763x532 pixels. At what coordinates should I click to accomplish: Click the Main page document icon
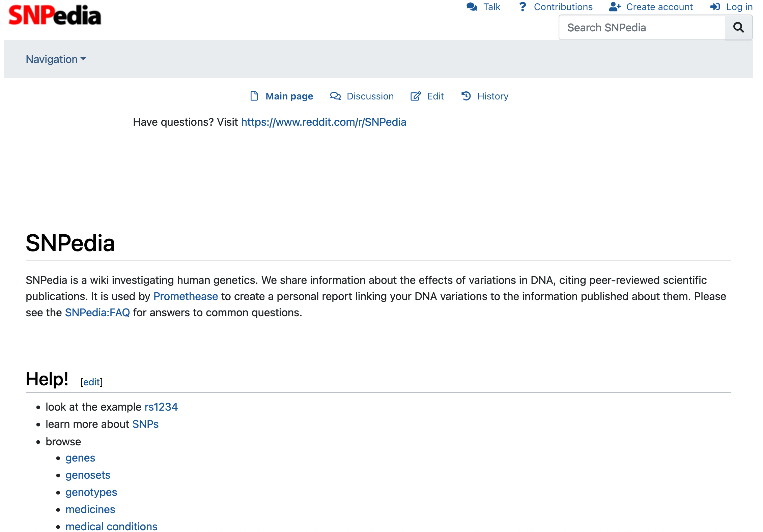tap(254, 96)
